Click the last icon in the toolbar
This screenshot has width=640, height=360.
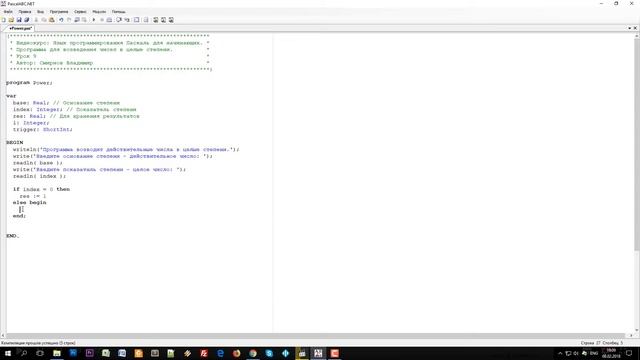point(171,20)
